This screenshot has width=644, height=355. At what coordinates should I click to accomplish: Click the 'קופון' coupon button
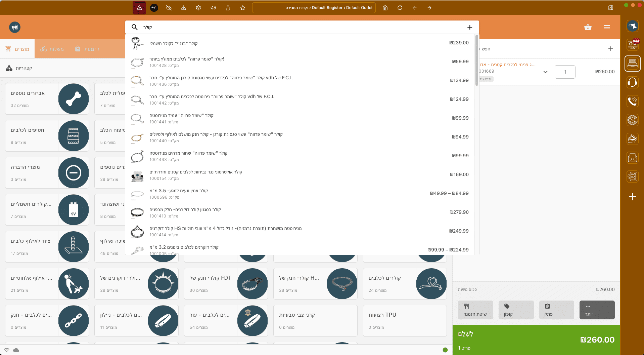pos(516,310)
